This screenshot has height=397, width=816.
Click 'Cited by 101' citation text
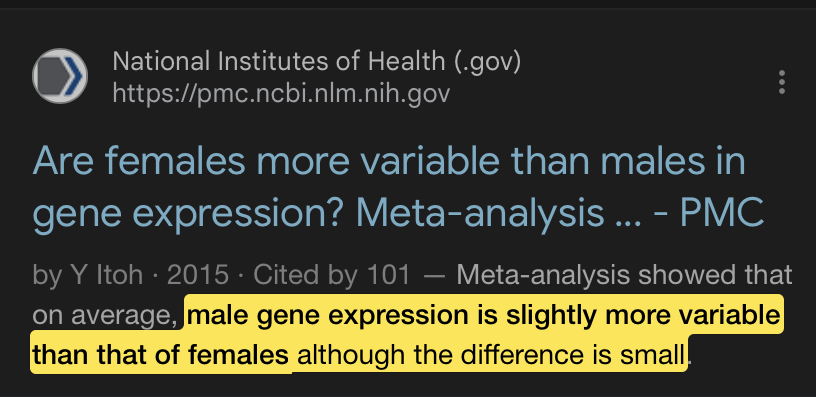(331, 275)
